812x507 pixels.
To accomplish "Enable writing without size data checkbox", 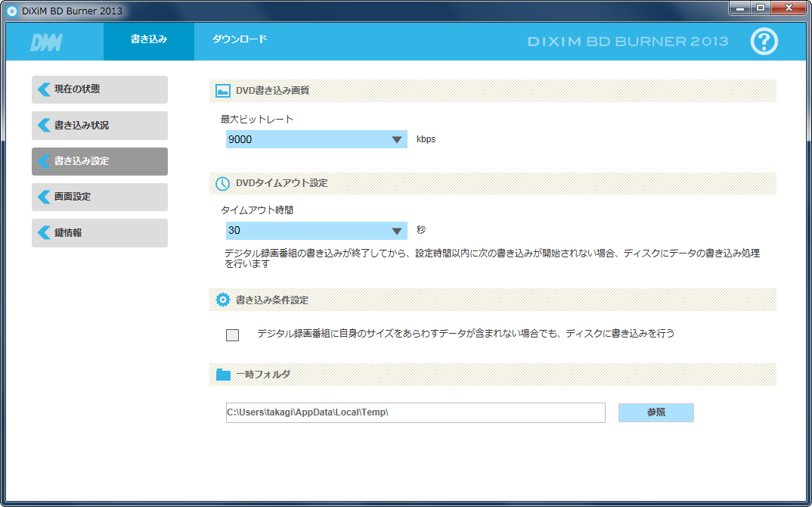I will (x=233, y=335).
